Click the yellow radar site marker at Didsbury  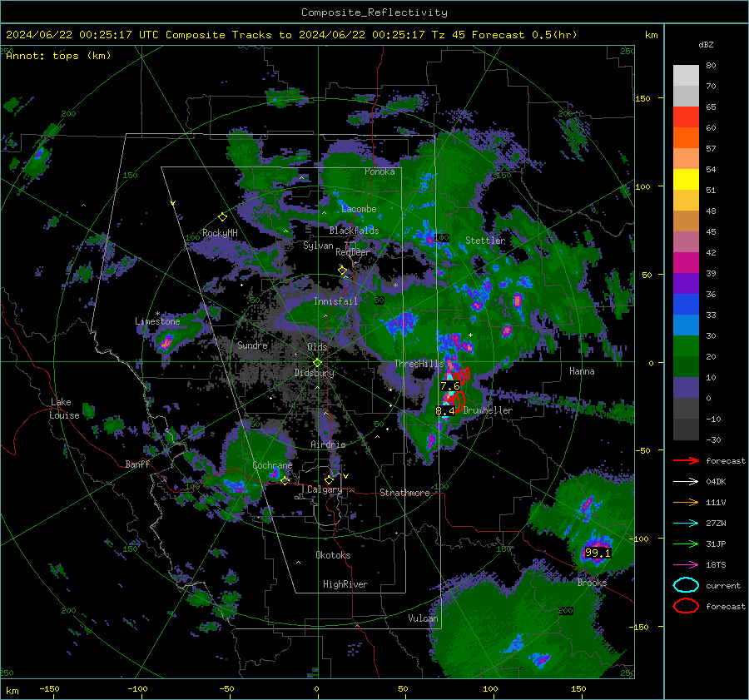tap(317, 363)
